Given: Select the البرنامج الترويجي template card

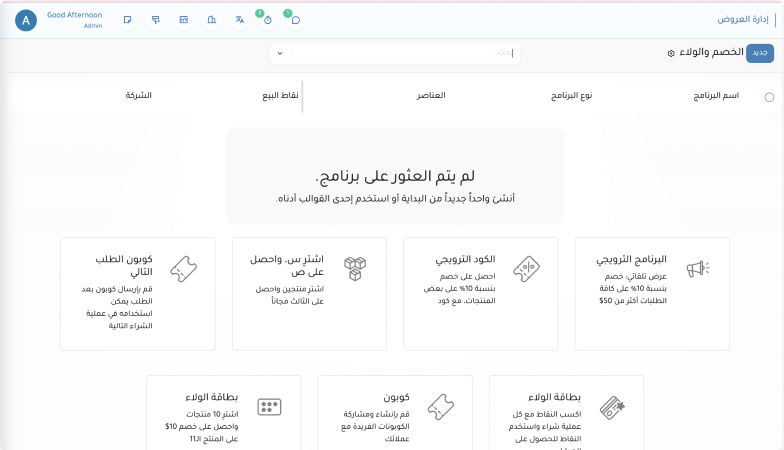Looking at the screenshot, I should pos(651,294).
